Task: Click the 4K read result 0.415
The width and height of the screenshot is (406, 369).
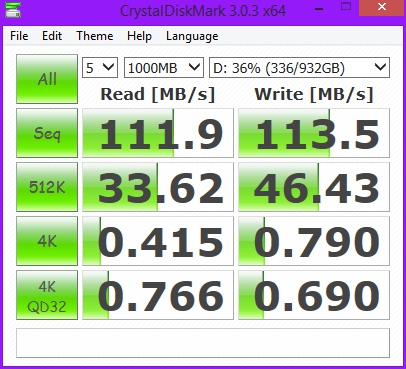Action: [158, 241]
